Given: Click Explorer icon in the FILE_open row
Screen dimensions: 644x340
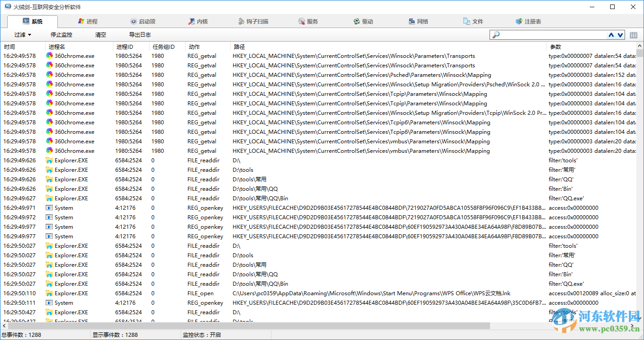Looking at the screenshot, I should click(49, 293).
